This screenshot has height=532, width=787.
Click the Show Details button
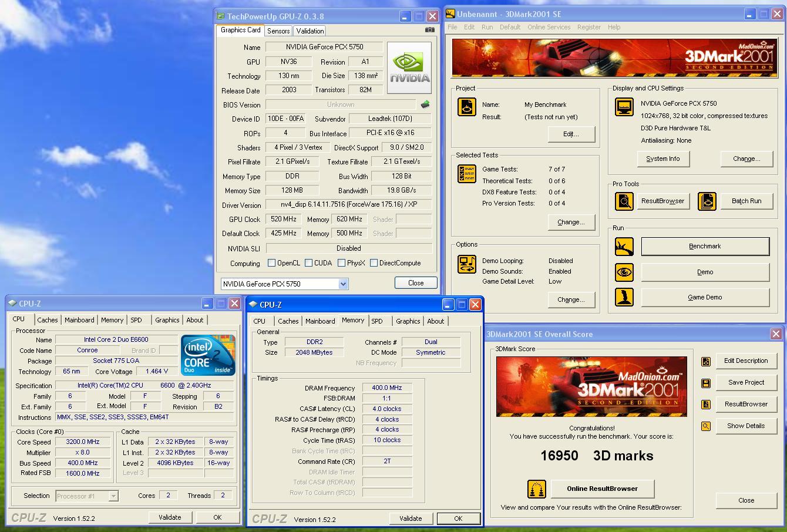(x=746, y=426)
